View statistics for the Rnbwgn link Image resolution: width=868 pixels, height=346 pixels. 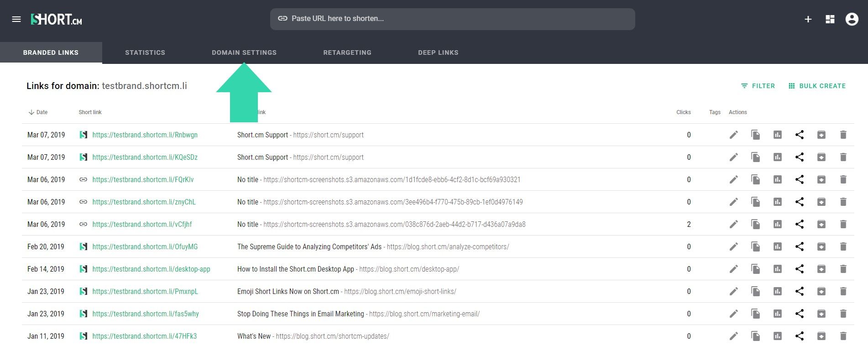[x=777, y=135]
